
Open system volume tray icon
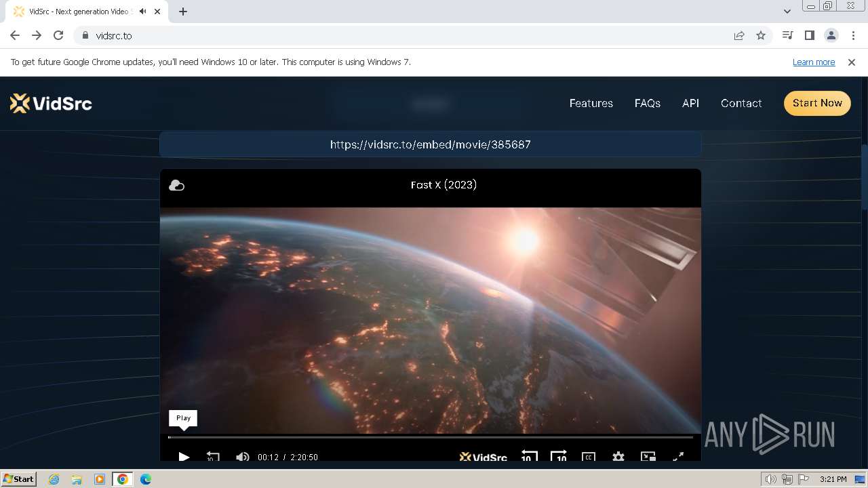tap(770, 479)
